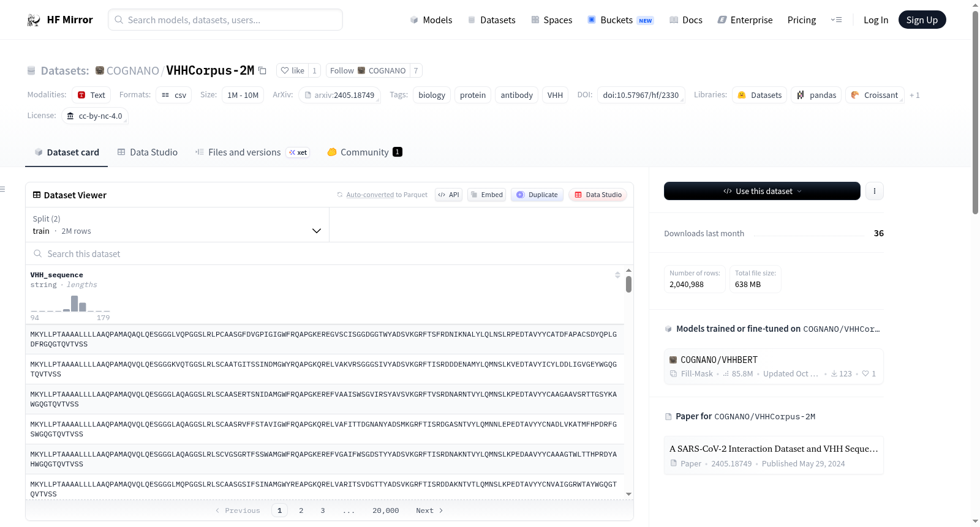Open the Docs navigation item
This screenshot has height=527, width=980.
(685, 20)
